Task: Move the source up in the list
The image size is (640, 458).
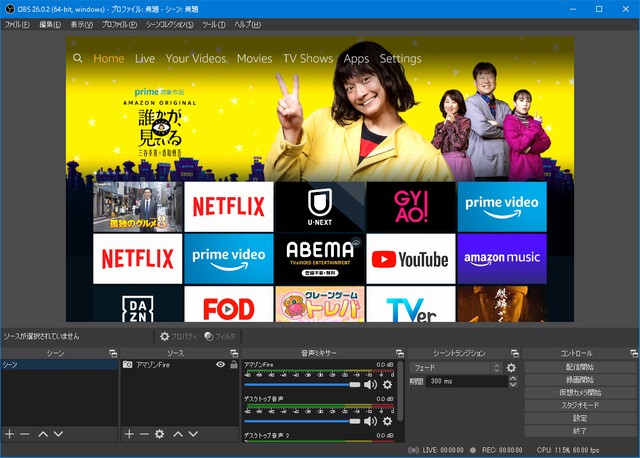Action: tap(178, 434)
